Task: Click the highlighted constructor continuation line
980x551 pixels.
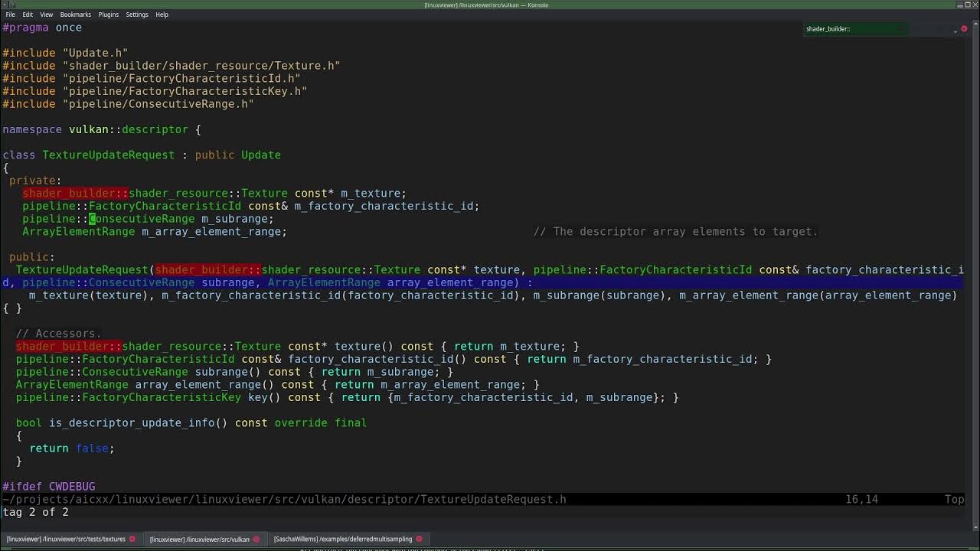Action: (x=481, y=282)
